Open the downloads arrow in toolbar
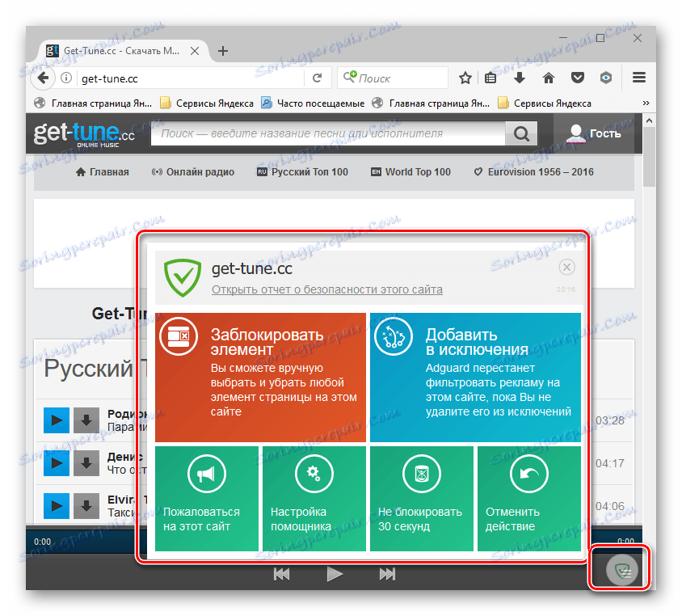 520,78
